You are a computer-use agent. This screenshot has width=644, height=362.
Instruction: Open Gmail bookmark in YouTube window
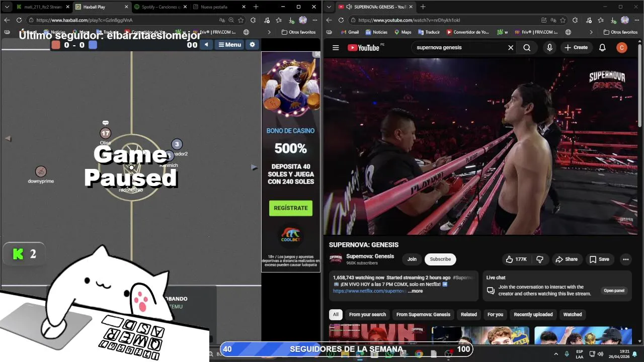click(350, 32)
